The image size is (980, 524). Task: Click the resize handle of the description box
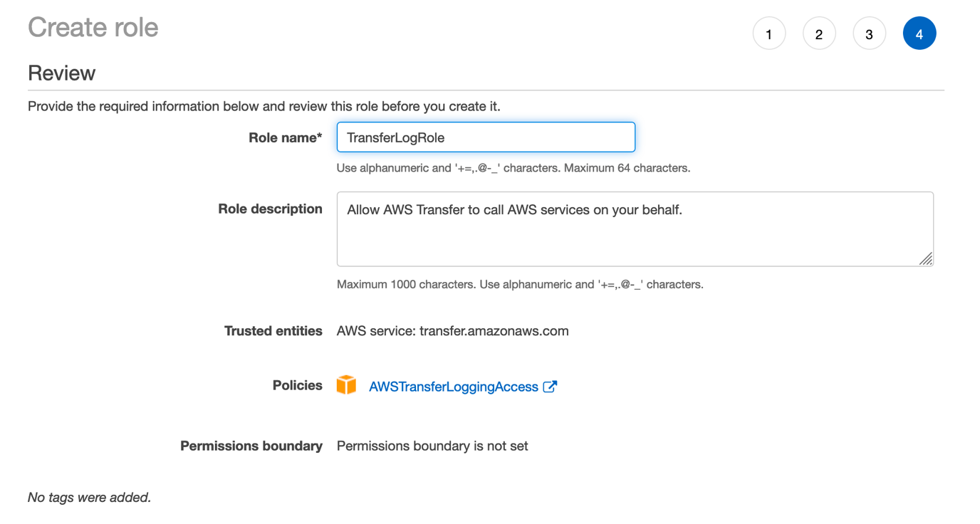(927, 258)
